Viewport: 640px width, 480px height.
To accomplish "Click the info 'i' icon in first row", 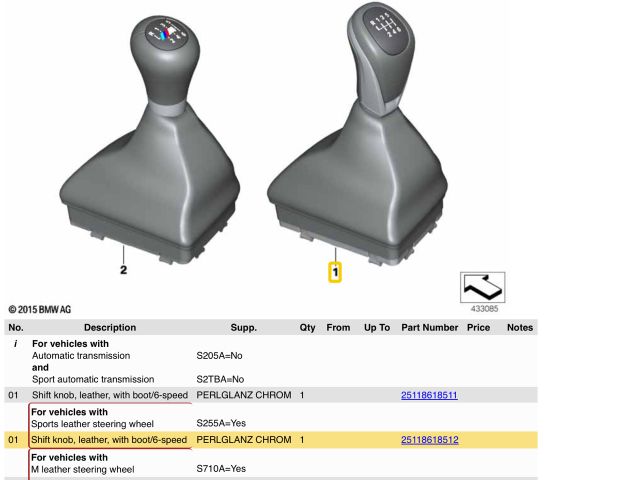I will point(15,343).
